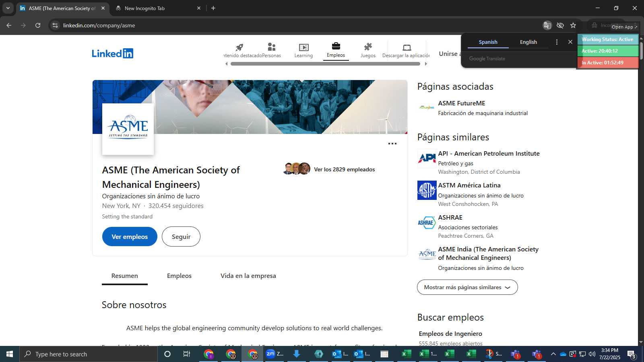Click the Windows taskbar search box
Screen dimensions: 644x362
[89, 354]
